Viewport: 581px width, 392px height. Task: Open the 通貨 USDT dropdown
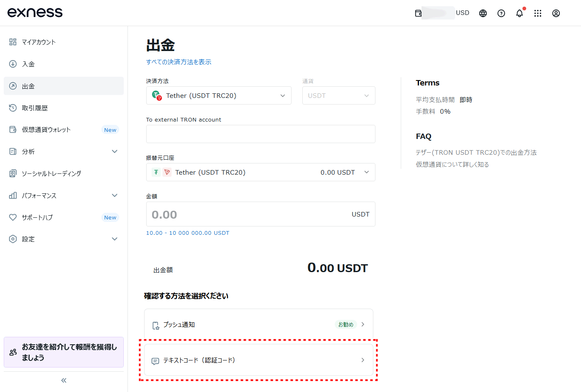coord(339,95)
